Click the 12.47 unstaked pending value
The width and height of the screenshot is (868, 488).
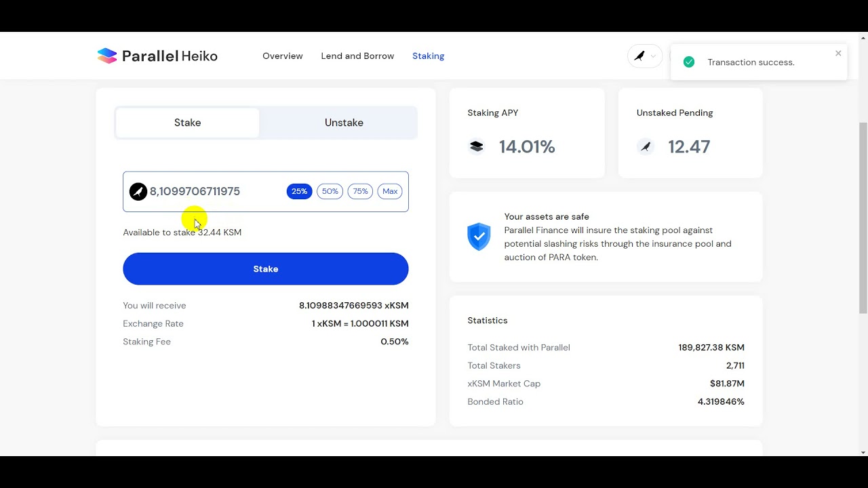click(x=689, y=147)
